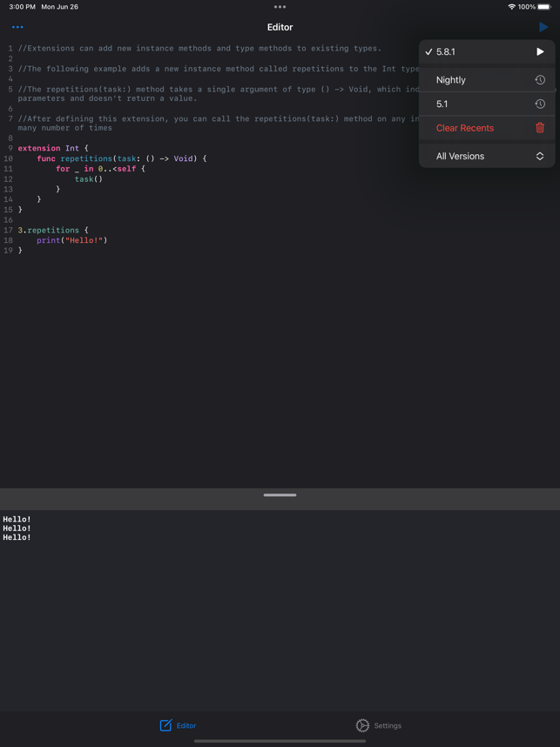Place cursor on 'extension Int {' line
Screen dimensions: 560x747
tap(53, 148)
